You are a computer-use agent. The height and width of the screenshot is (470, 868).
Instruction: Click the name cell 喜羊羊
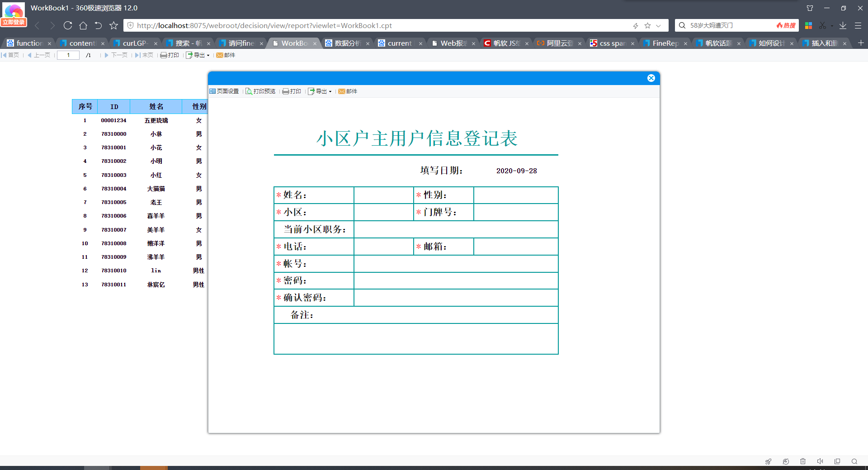156,216
